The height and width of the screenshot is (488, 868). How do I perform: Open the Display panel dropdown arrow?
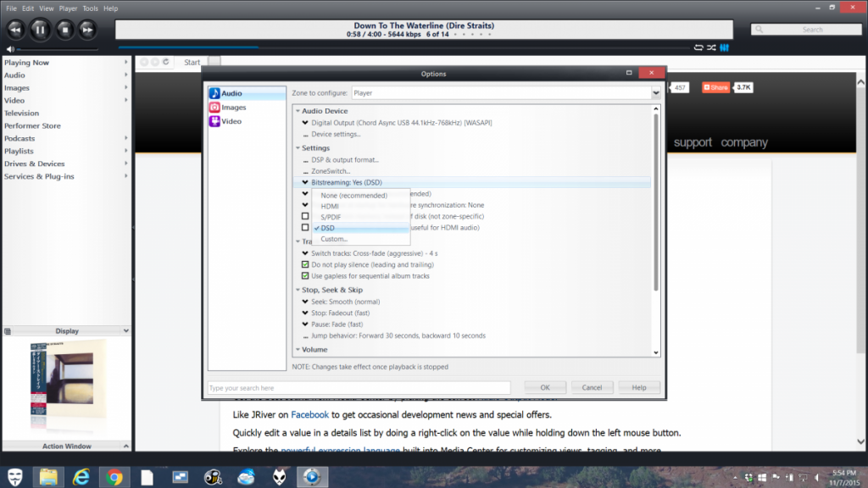coord(125,330)
